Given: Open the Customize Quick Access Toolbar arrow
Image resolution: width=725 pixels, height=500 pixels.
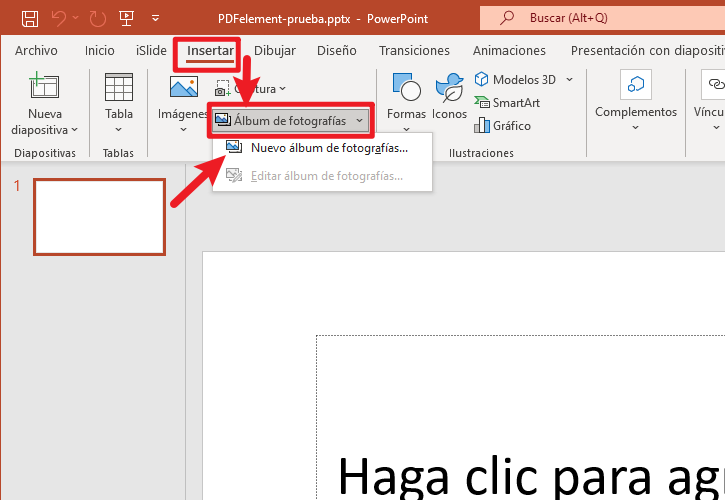Looking at the screenshot, I should click(155, 19).
